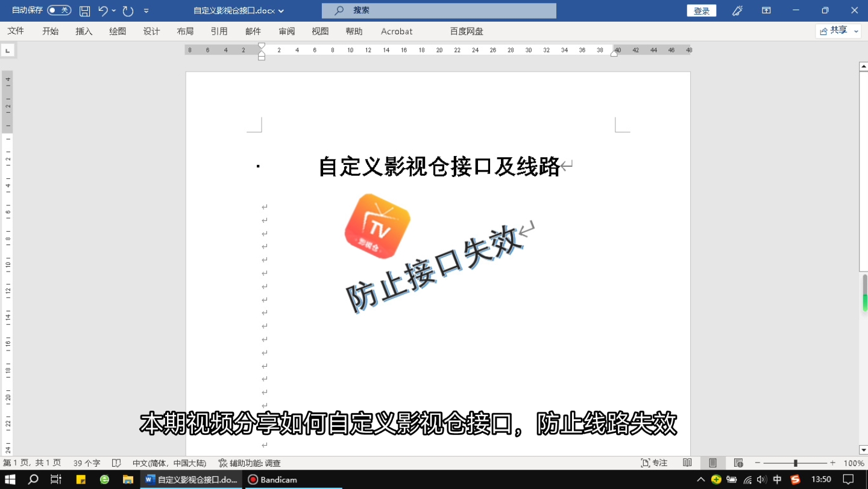Open the 邮件 Mailings tab
The image size is (868, 489).
coord(253,31)
